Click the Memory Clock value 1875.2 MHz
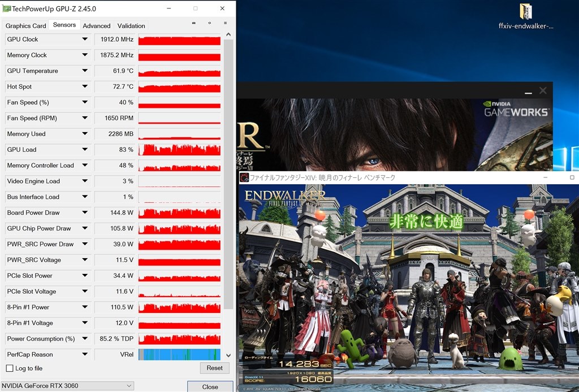Screen dimensions: 579x392 pyautogui.click(x=116, y=55)
